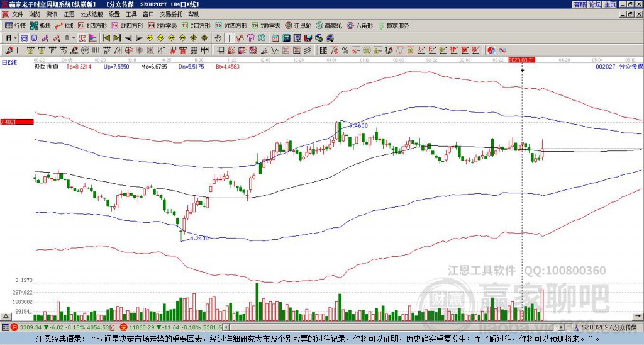Select the red pencil drawing tool
The image size is (644, 345).
coord(8,50)
